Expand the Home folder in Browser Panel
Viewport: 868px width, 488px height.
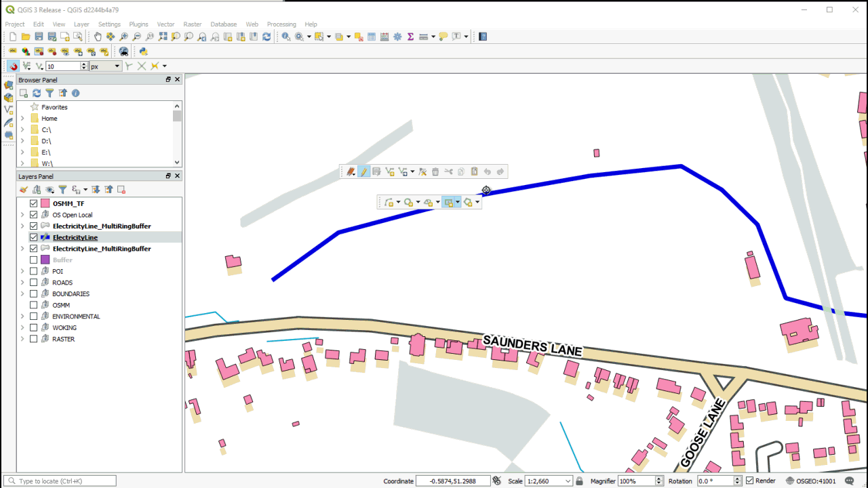pos(22,119)
